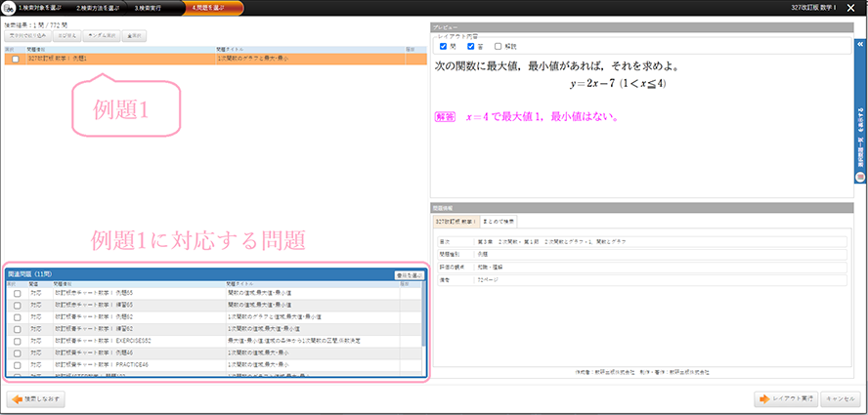Viewport: 868px width, 415px height.
Task: Select checkbox for 例題1 search result row
Action: [x=14, y=60]
